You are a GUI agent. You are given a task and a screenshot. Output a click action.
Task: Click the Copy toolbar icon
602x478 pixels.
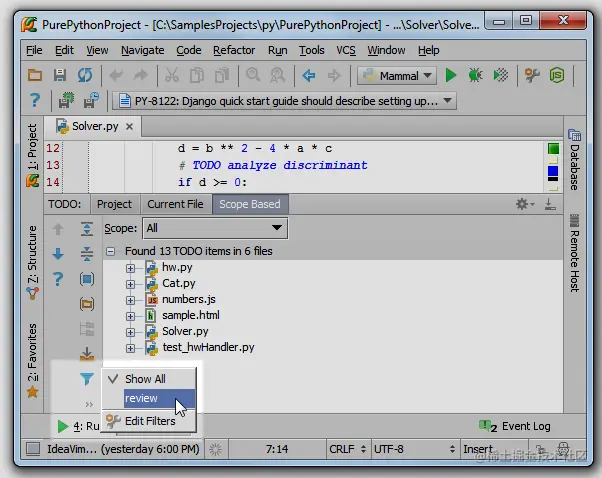click(x=197, y=75)
